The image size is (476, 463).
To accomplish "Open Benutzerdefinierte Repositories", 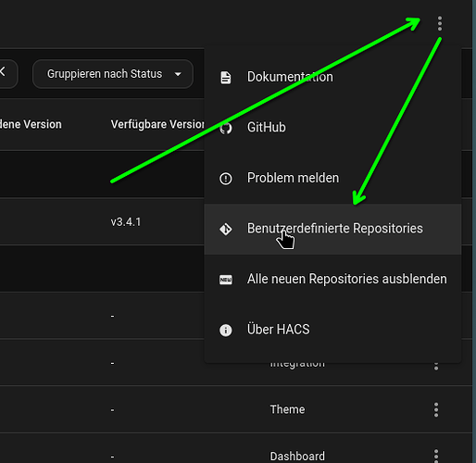I will (332, 229).
